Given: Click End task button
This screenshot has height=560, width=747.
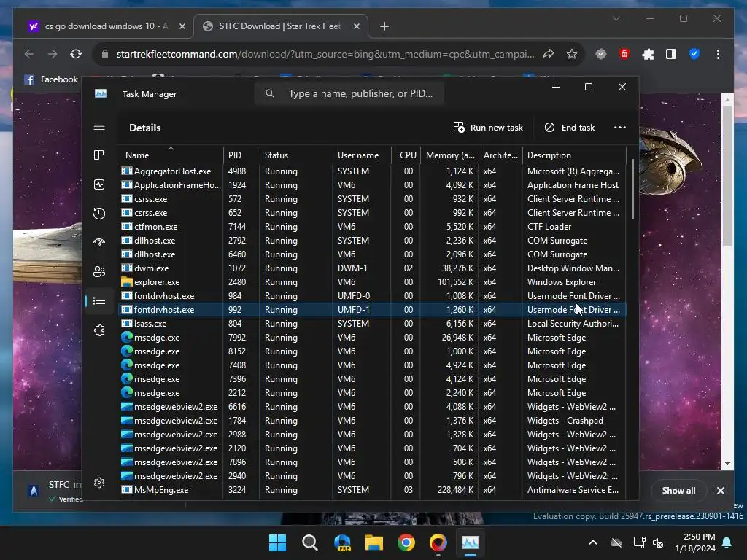Looking at the screenshot, I should point(569,127).
